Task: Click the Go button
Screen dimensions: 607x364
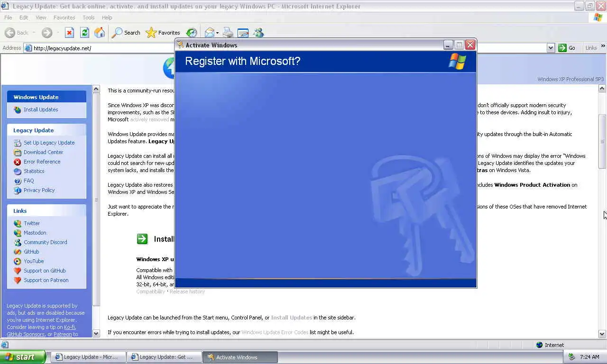Action: pos(567,48)
